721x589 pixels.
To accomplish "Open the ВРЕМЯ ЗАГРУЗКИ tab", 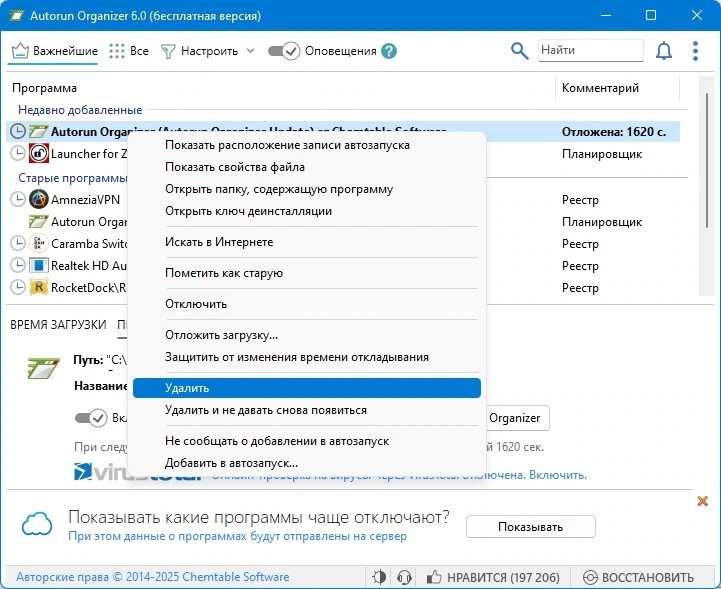I will pos(58,325).
